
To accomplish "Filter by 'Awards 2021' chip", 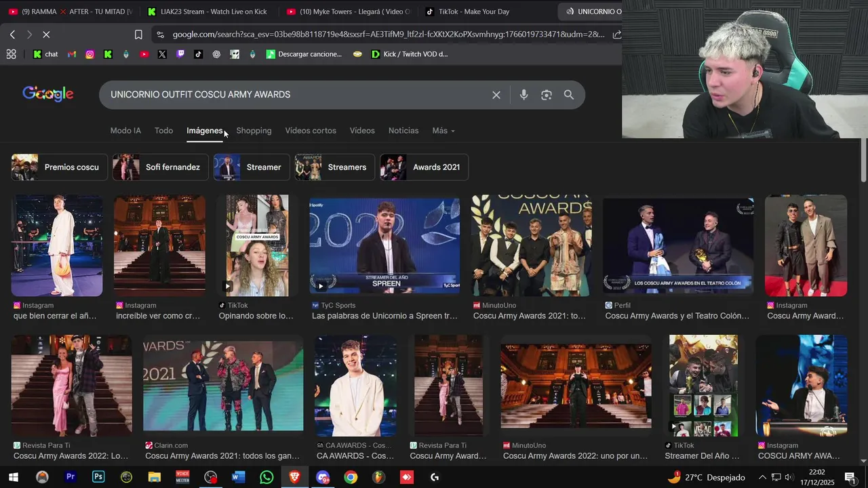I will click(x=424, y=167).
